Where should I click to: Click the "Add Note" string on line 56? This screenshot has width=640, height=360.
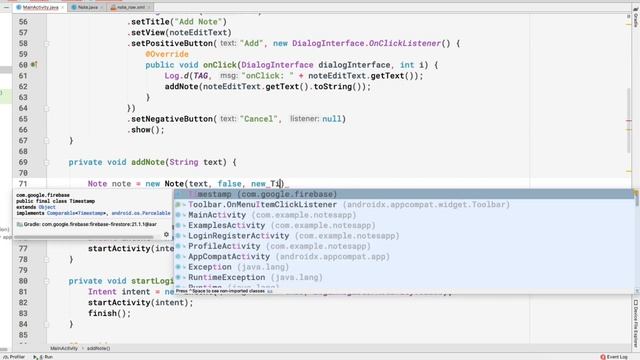point(200,22)
